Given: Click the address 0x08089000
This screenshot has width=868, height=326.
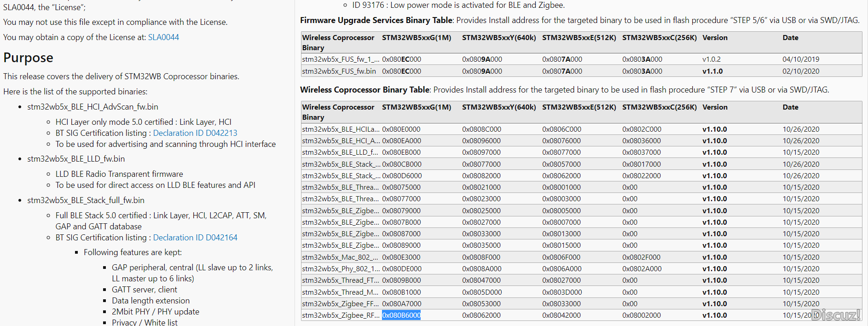Looking at the screenshot, I should [x=401, y=245].
